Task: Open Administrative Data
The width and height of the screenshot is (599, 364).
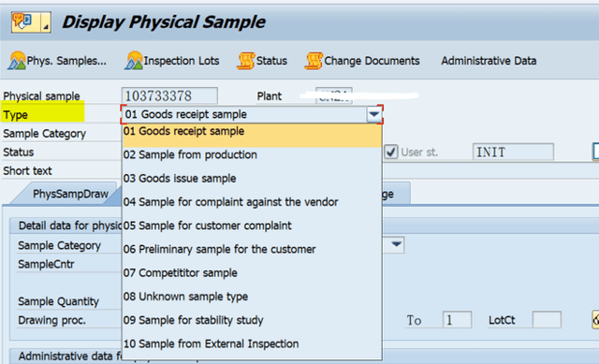Action: (489, 61)
